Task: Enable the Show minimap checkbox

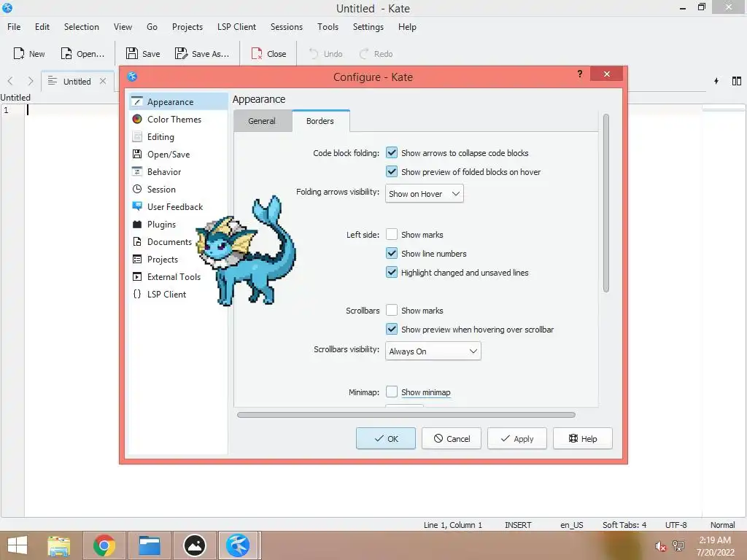Action: pyautogui.click(x=392, y=392)
